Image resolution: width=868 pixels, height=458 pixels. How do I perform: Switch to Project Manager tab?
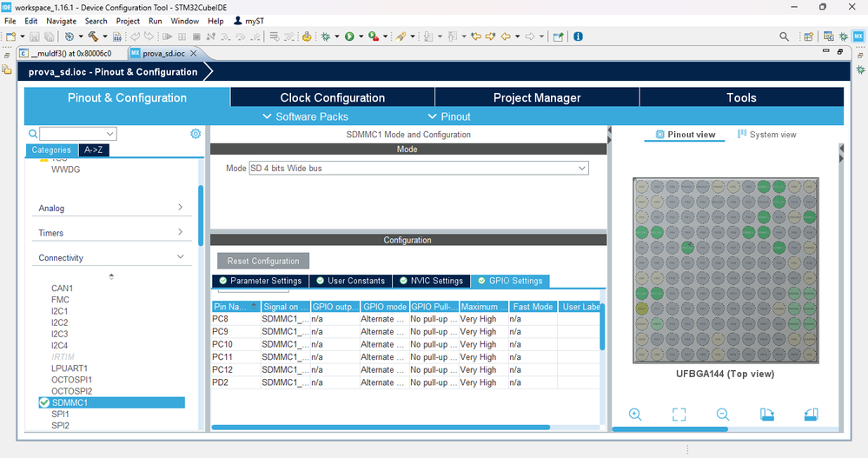pos(537,97)
